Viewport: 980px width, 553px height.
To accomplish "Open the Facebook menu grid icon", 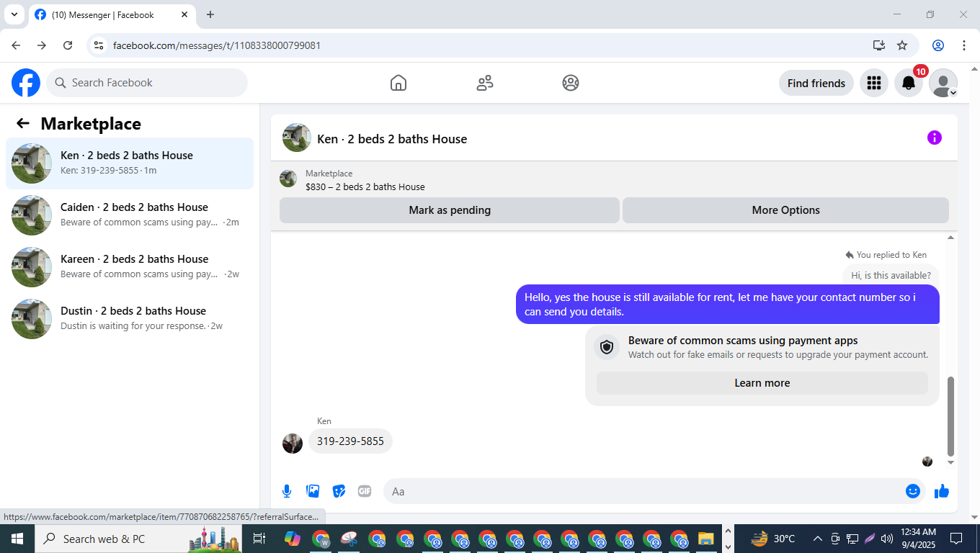I will [874, 83].
